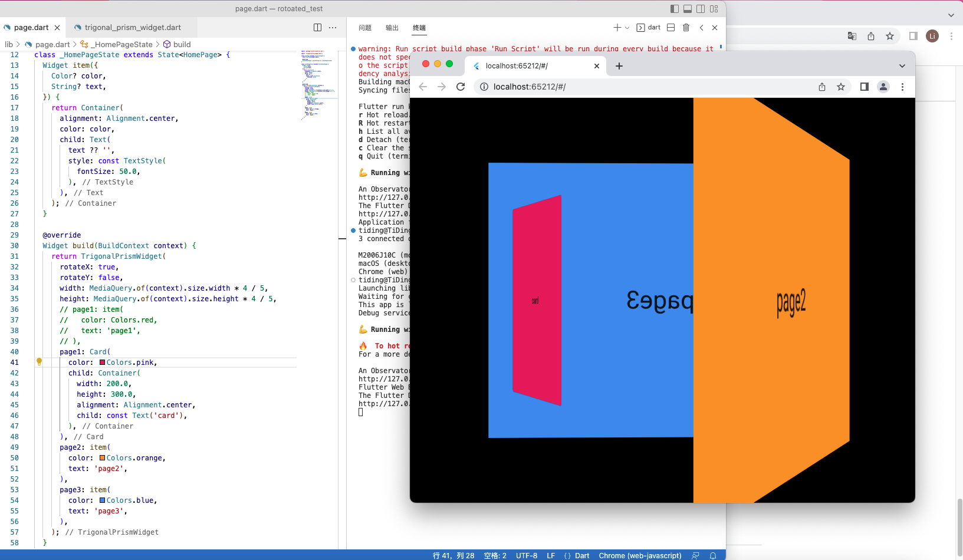Viewport: 963px width, 560px height.
Task: Split the editor using the tab bar icon
Action: click(x=317, y=27)
